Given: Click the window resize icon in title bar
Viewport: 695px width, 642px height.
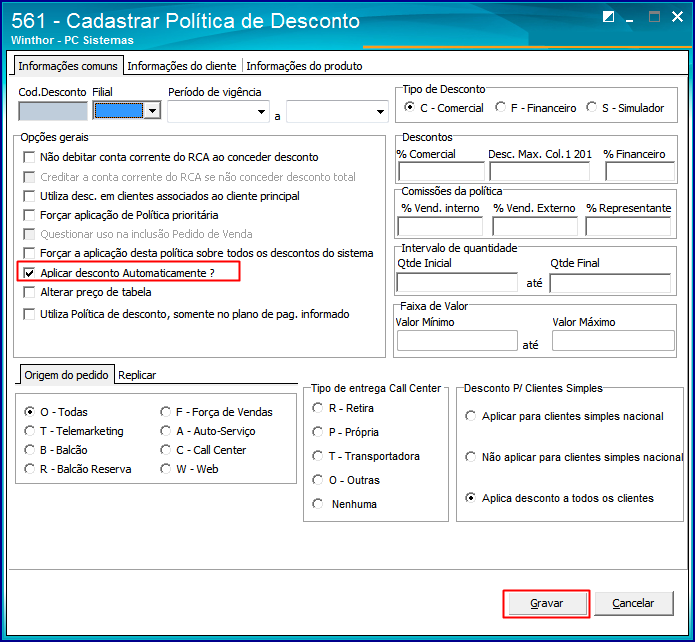Looking at the screenshot, I should [609, 17].
